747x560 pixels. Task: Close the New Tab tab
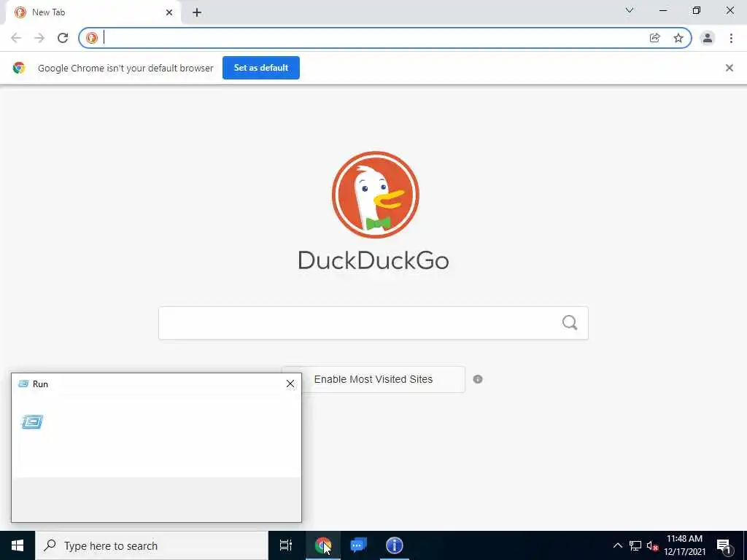[x=169, y=12]
